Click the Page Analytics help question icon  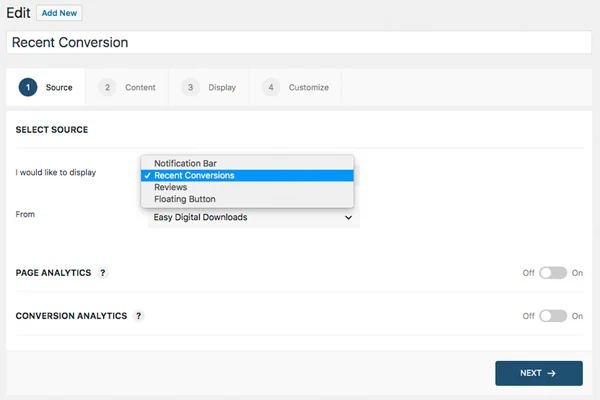pyautogui.click(x=103, y=273)
